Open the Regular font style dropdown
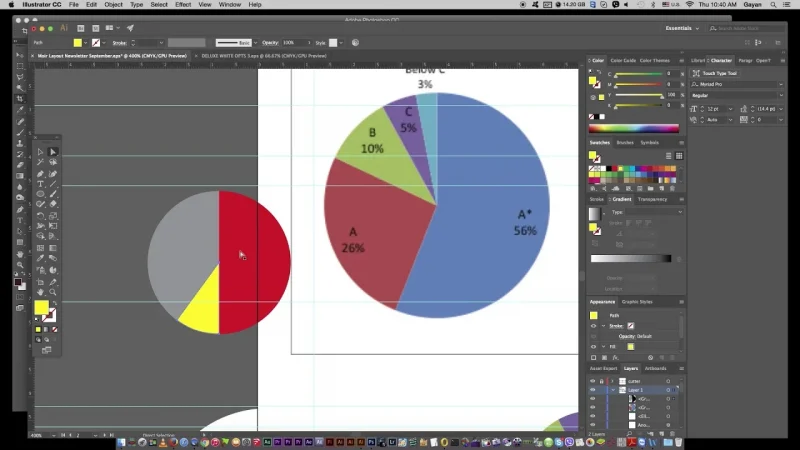This screenshot has width=800, height=450. point(735,95)
